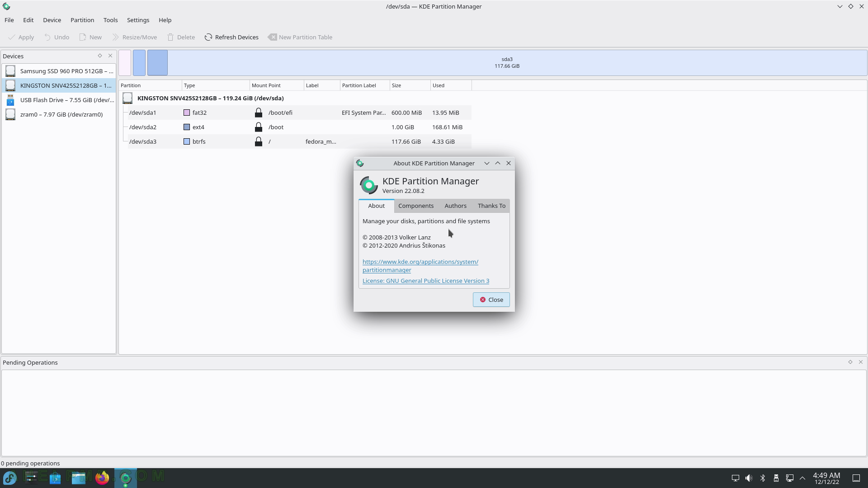This screenshot has width=868, height=488.
Task: Minimize the About KDE Partition Manager dialog
Action: pos(487,163)
